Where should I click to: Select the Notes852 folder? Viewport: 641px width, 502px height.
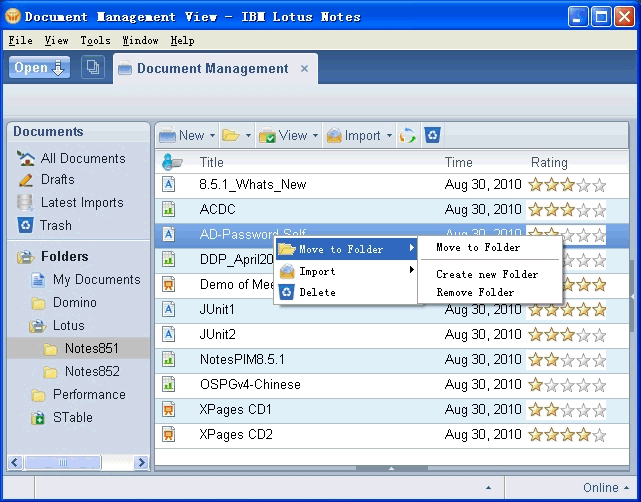[x=92, y=371]
